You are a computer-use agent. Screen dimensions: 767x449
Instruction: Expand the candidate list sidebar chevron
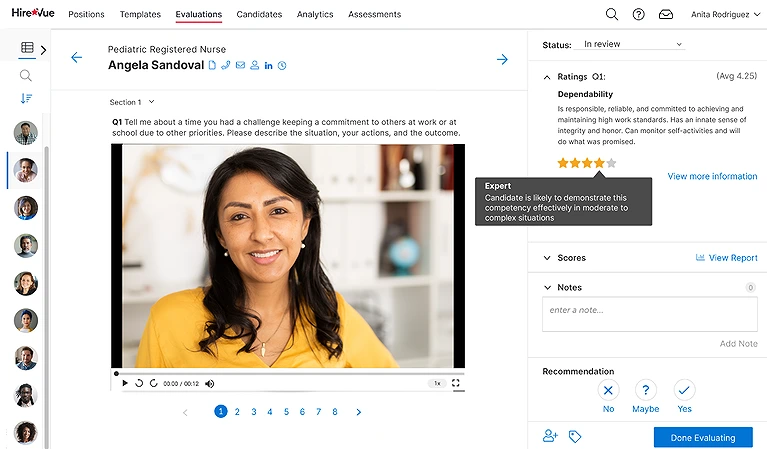44,50
